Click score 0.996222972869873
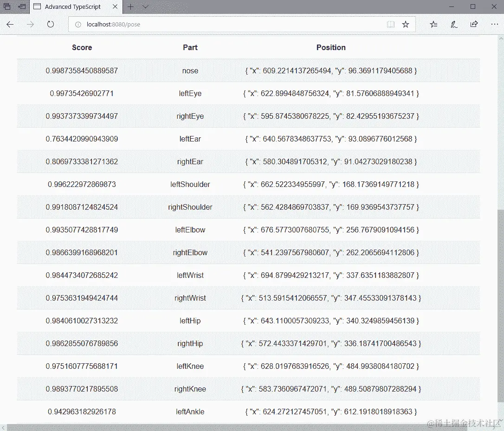Image resolution: width=504 pixels, height=431 pixels. pos(82,185)
